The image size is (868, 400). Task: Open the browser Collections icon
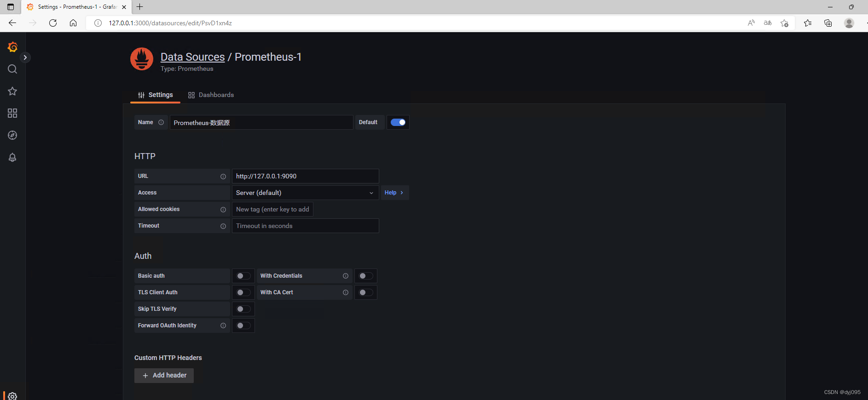point(828,23)
